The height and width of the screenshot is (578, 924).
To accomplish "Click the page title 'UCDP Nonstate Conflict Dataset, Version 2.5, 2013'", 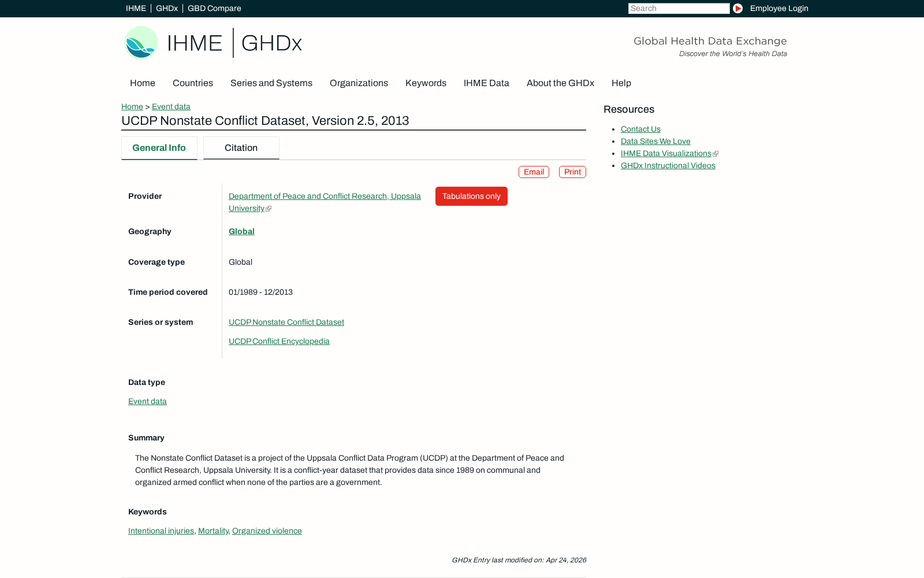I will click(265, 120).
